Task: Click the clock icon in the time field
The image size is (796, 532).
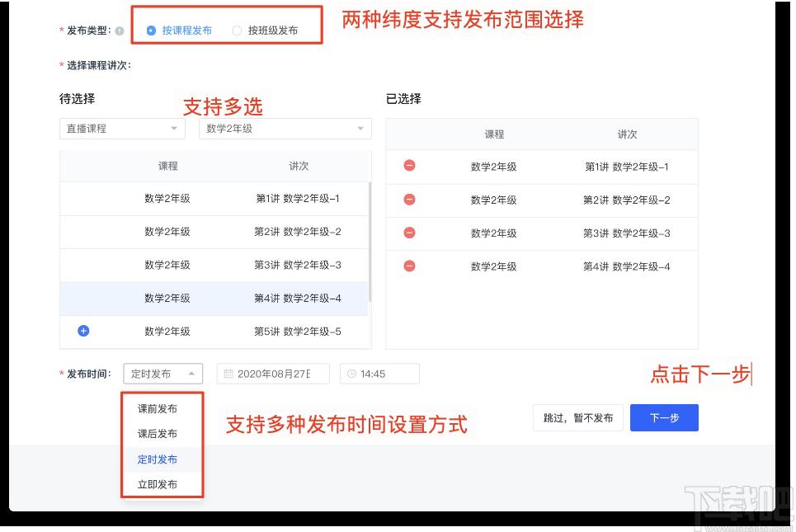Action: point(351,374)
